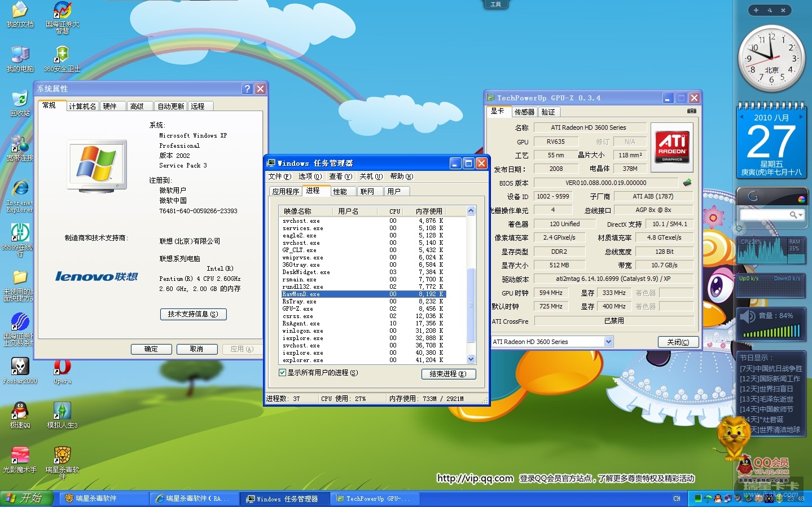The image size is (812, 507).
Task: Select the DeskWidget.exe process row
Action: click(x=363, y=272)
